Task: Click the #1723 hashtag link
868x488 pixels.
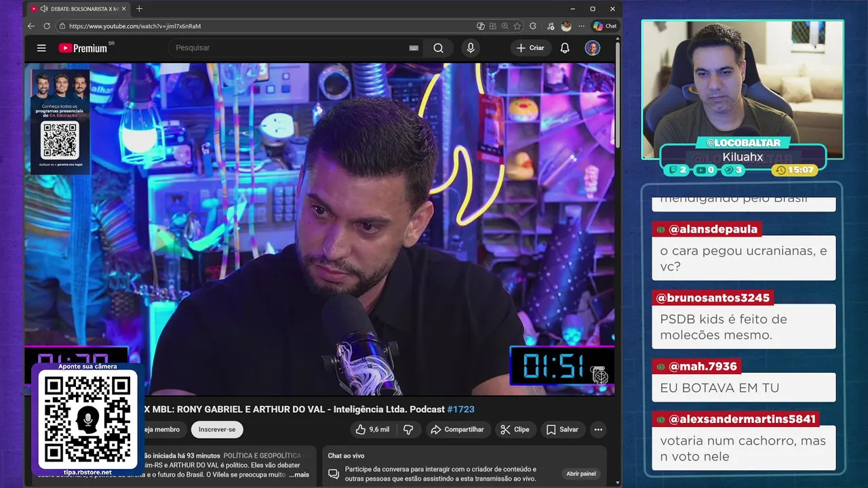Action: click(460, 409)
